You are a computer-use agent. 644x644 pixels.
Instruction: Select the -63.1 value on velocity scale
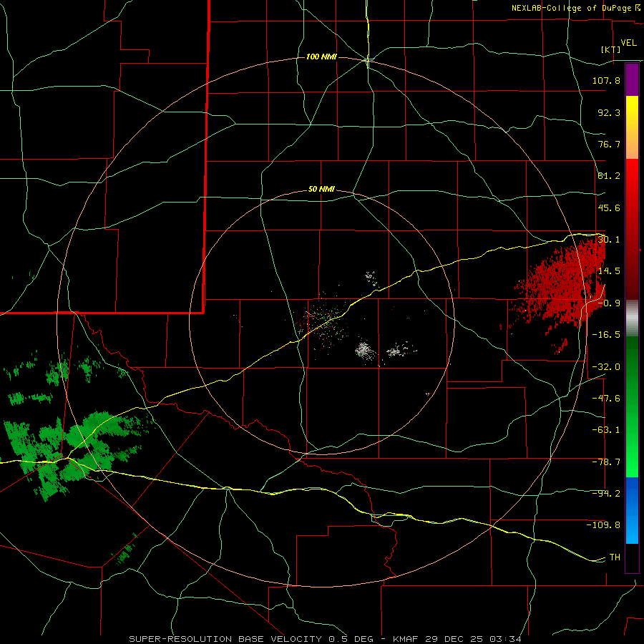[x=606, y=430]
